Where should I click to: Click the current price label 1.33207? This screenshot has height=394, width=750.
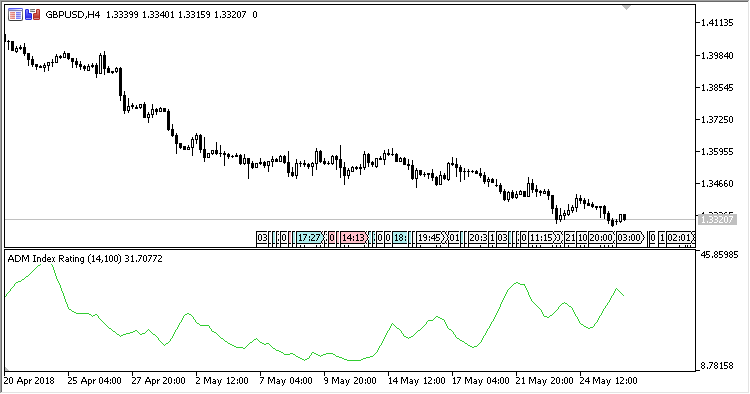tap(716, 219)
